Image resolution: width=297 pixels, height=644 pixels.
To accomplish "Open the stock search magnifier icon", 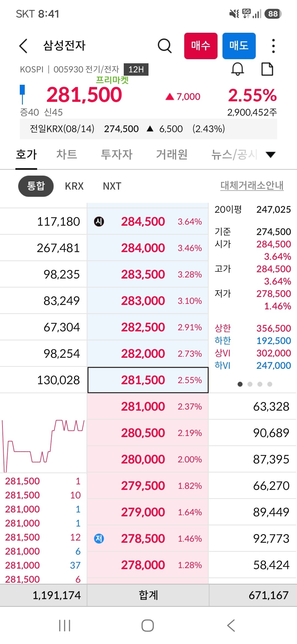I will (165, 46).
